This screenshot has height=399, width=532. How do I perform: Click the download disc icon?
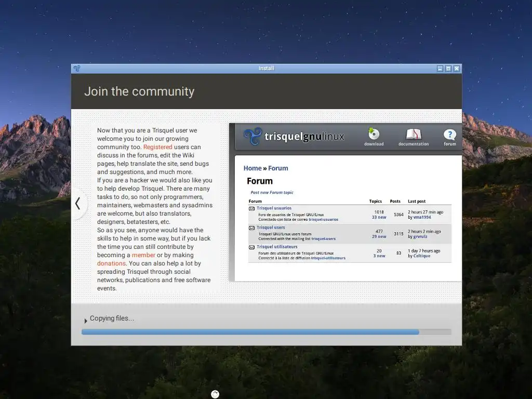(374, 134)
